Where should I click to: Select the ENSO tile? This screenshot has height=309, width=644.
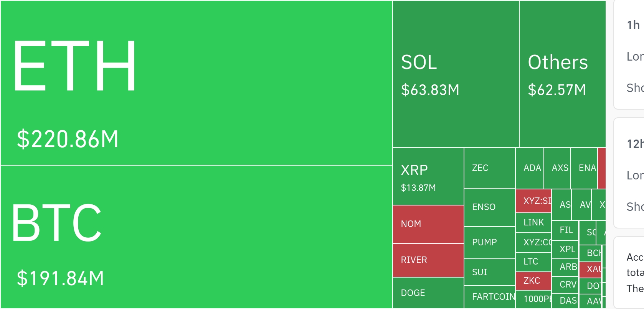[489, 207]
